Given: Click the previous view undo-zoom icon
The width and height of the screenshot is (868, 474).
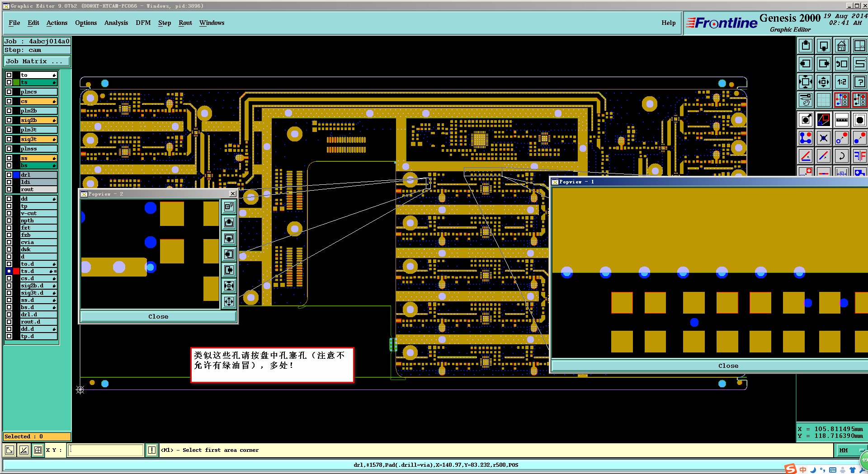Looking at the screenshot, I should 842,64.
